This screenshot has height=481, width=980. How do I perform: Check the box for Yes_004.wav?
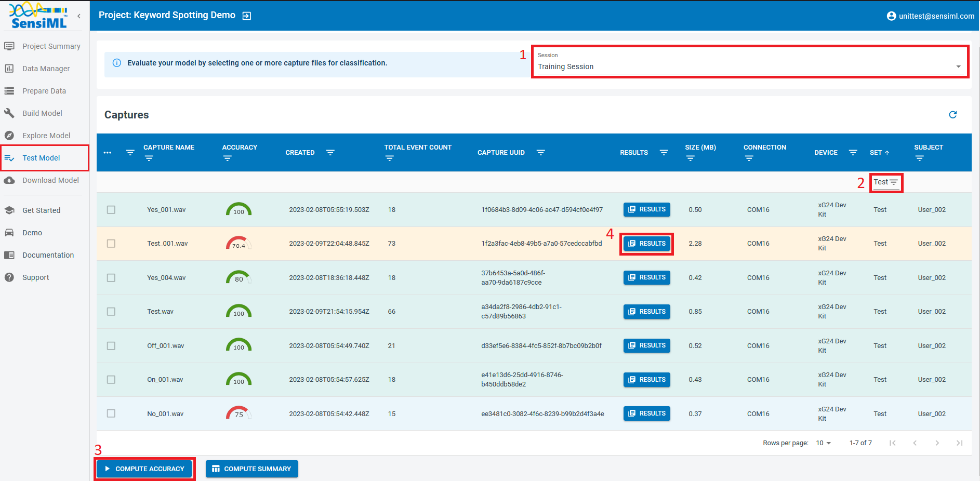pos(111,278)
